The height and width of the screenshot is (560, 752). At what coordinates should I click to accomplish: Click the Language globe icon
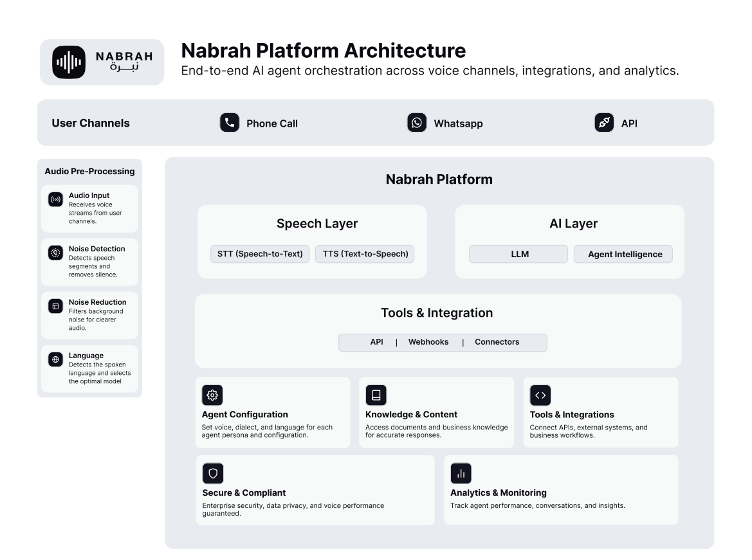tap(55, 359)
